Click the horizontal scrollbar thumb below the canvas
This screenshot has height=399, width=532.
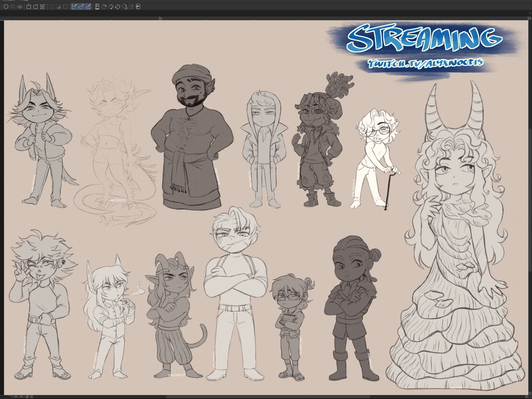coord(268,397)
